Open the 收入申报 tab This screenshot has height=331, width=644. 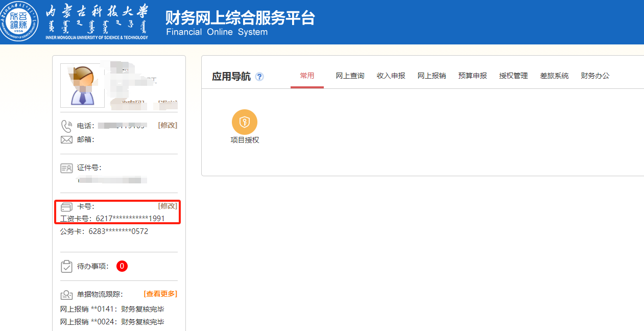coord(391,76)
